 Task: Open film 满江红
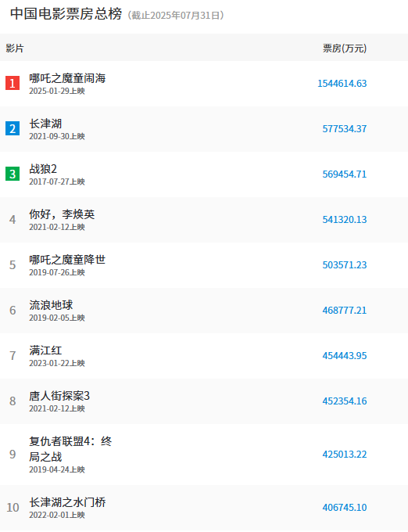point(45,350)
